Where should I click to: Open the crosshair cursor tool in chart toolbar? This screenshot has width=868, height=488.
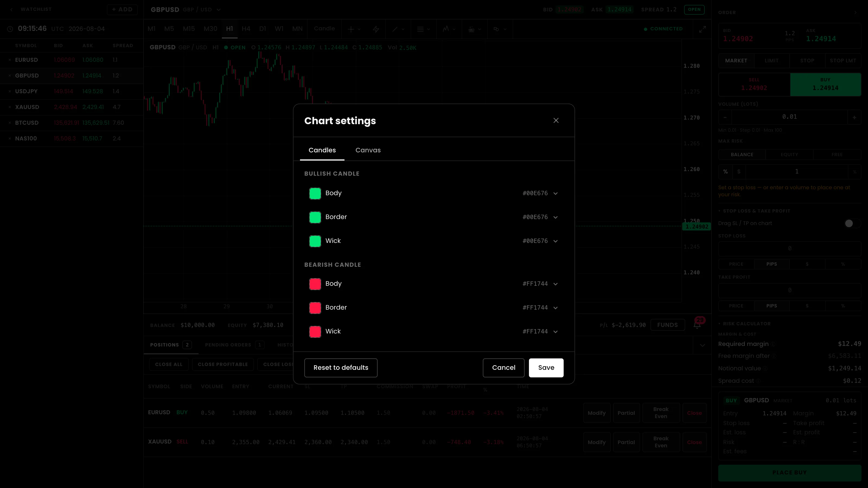coord(351,29)
